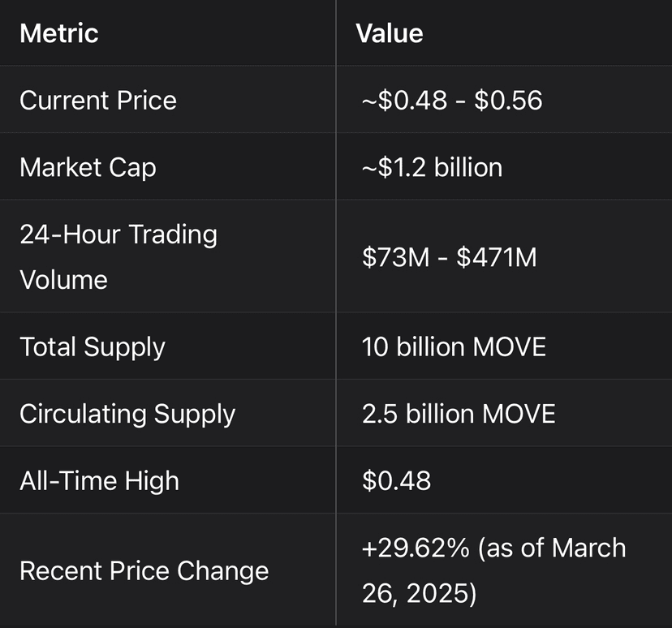Click the 2.5 billion MOVE value
This screenshot has height=628, width=672.
pyautogui.click(x=459, y=414)
